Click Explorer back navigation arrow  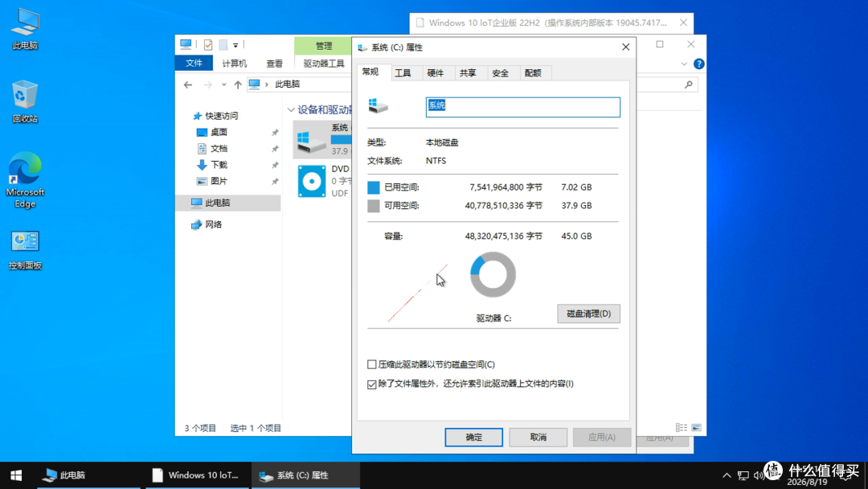click(x=187, y=84)
